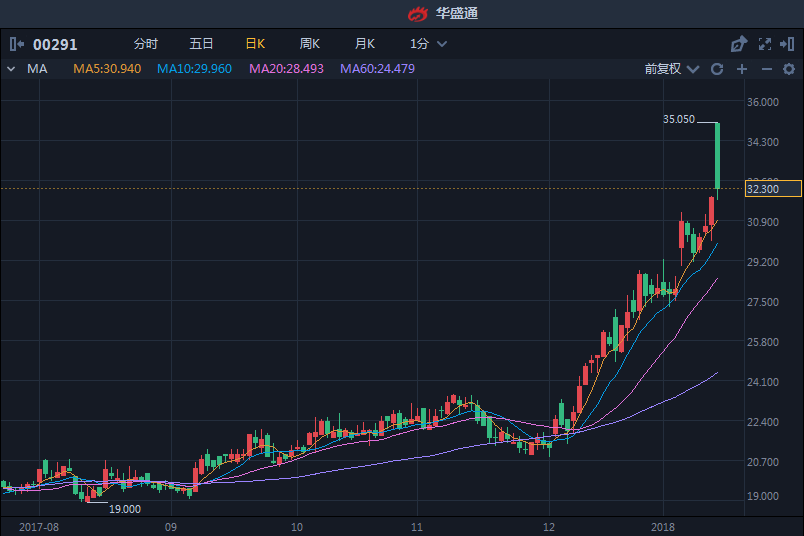Click the MA60:24.479 indicator label

[377, 69]
